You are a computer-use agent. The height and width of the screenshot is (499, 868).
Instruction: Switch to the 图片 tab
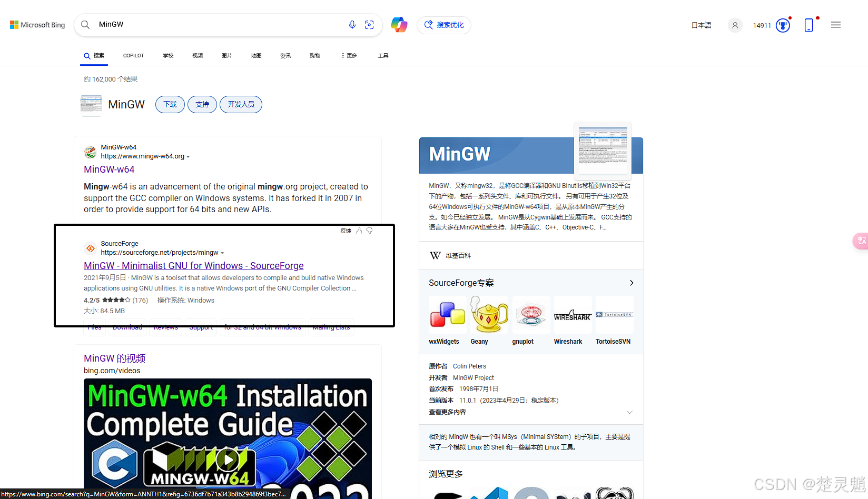[227, 55]
